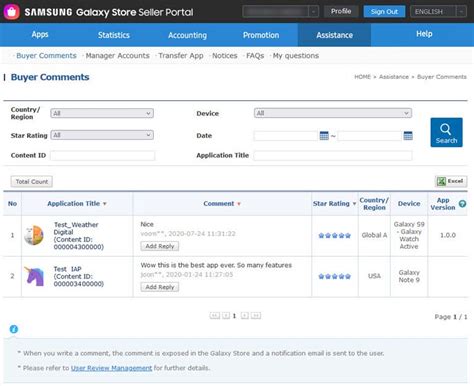Click the Test IAP unicorn app thumbnail

34,276
